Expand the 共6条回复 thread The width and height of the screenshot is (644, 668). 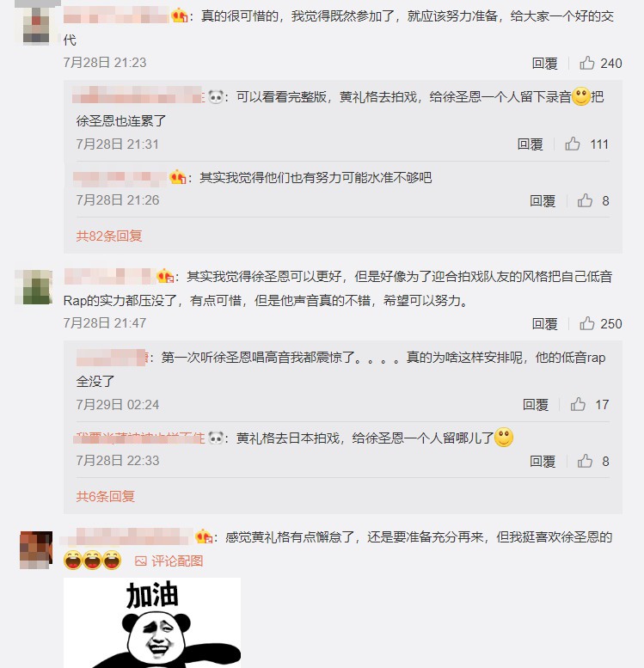106,496
